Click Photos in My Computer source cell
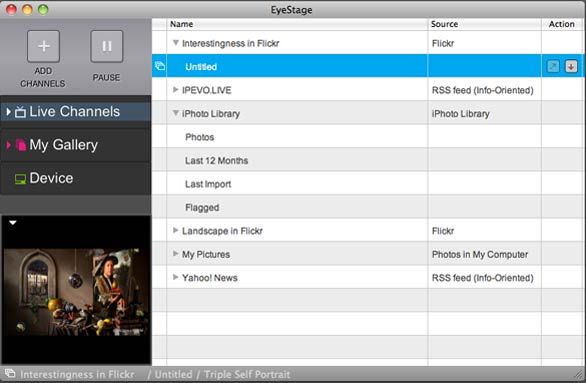 pos(480,254)
